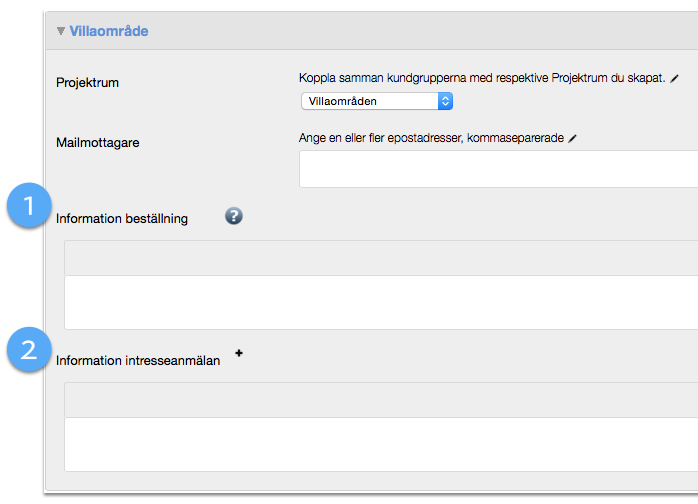Click the 'Ange en eller fler epostadresser' text
The width and height of the screenshot is (698, 504).
click(x=431, y=138)
